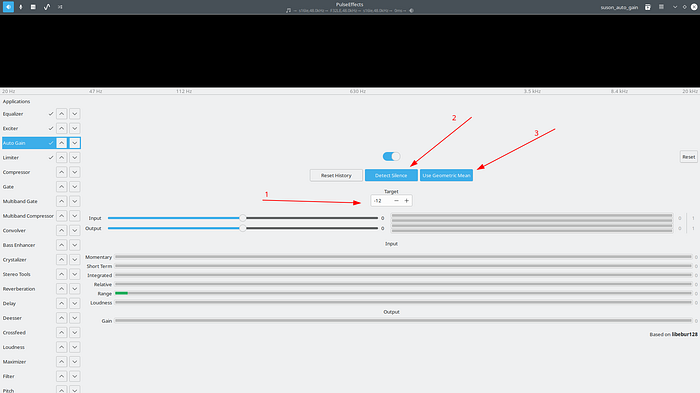Select Convolver in the effects list

[14, 230]
